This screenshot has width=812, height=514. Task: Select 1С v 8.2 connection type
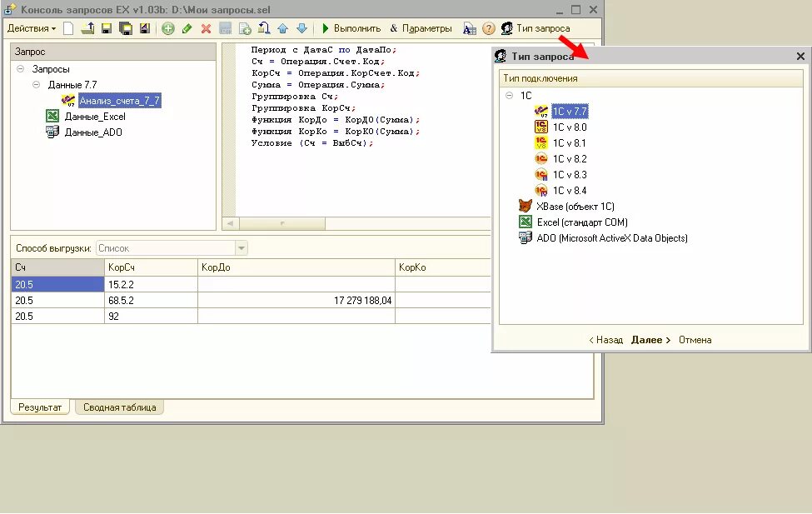[569, 158]
